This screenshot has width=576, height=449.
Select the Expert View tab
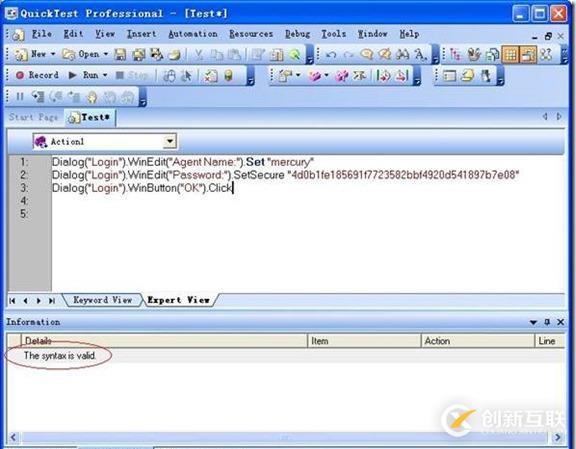pos(179,300)
